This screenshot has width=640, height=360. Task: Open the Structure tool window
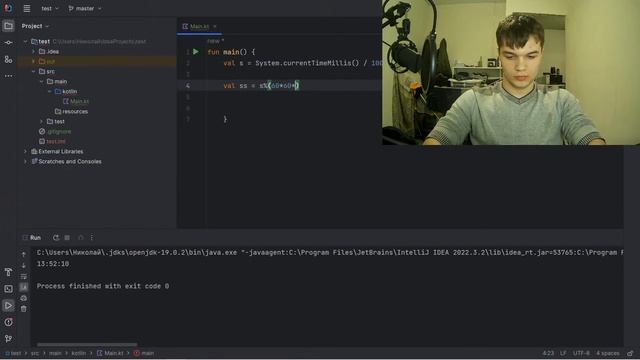[x=8, y=59]
